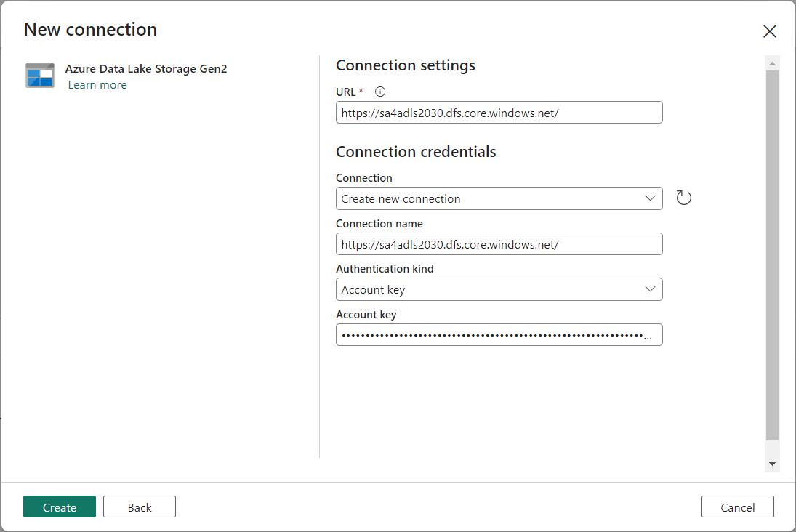Image resolution: width=796 pixels, height=532 pixels.
Task: Click the Connection credentials heading
Action: (x=416, y=152)
